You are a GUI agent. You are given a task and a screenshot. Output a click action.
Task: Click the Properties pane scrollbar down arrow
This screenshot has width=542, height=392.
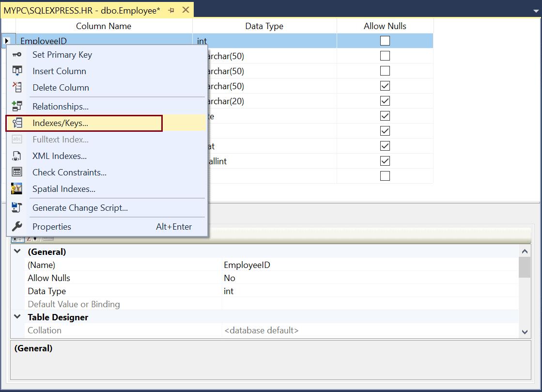525,331
